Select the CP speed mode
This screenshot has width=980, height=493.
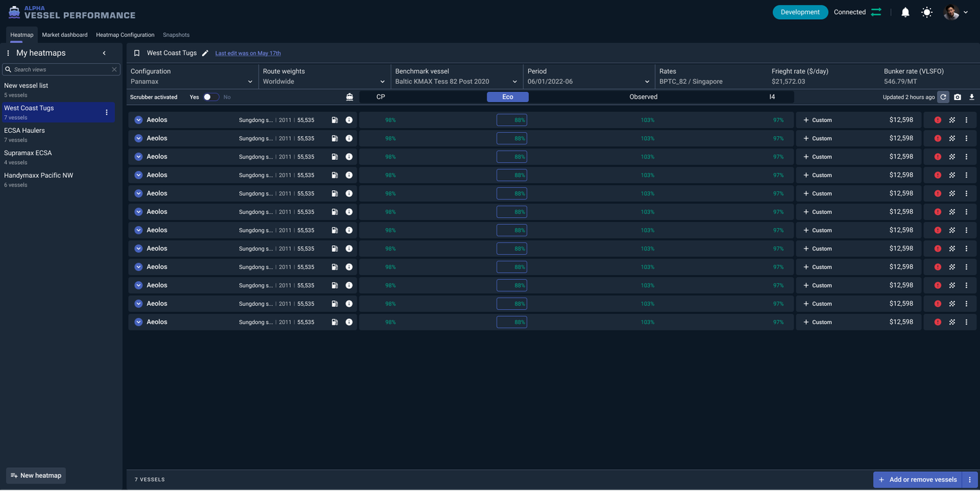[381, 97]
